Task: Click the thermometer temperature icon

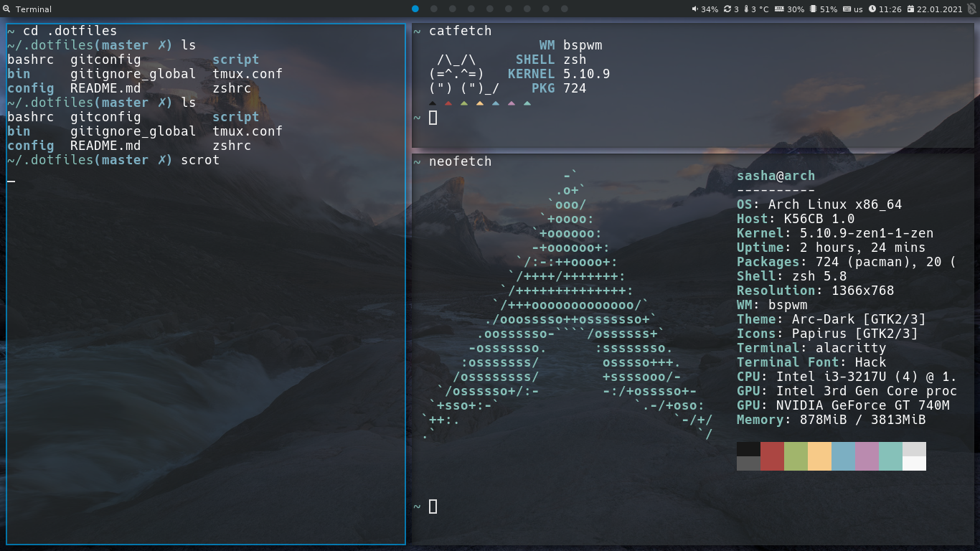Action: [747, 9]
